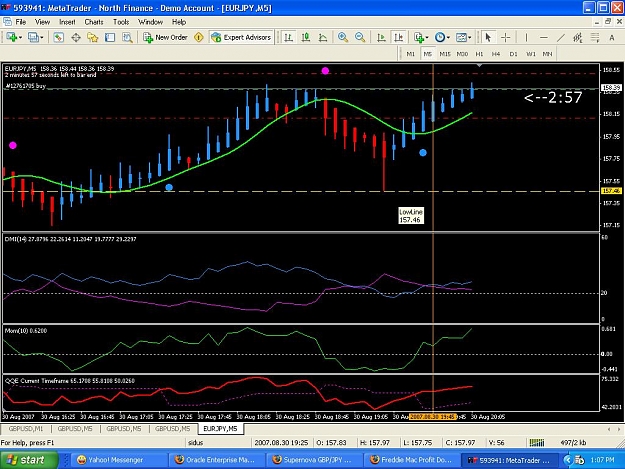The image size is (625, 469).
Task: Toggle the Auto Scroll chart button
Action: tap(381, 37)
